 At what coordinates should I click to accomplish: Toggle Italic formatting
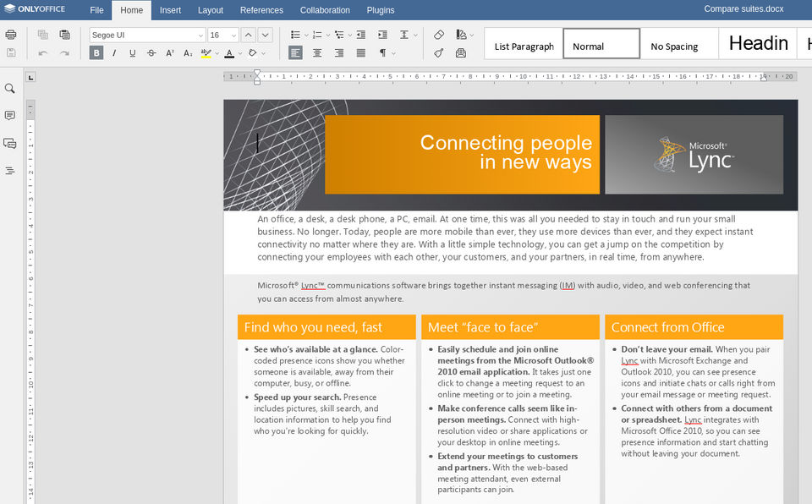coord(114,53)
